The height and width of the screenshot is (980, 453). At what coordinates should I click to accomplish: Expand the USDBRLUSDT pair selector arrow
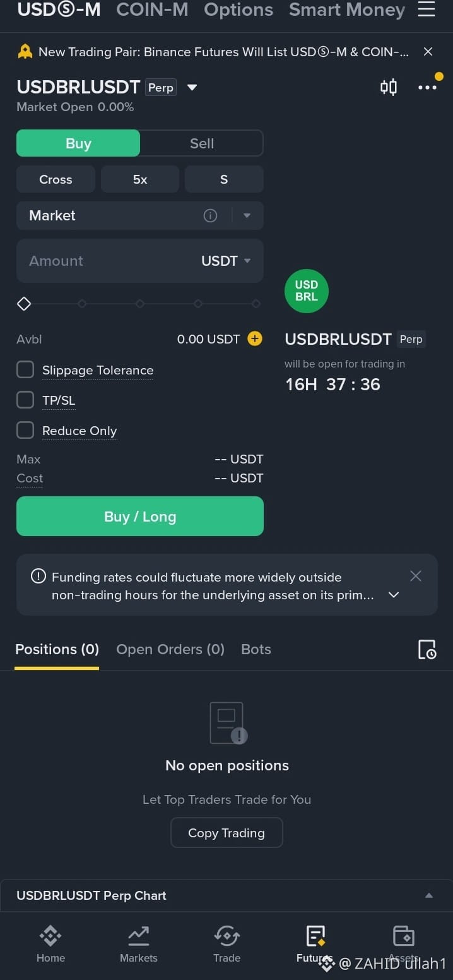pos(192,87)
